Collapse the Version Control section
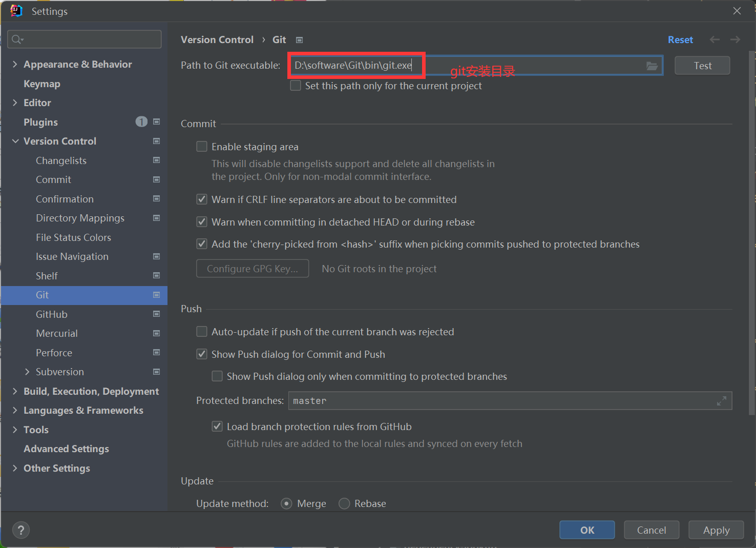Screen dimensions: 756x548 click(15, 141)
